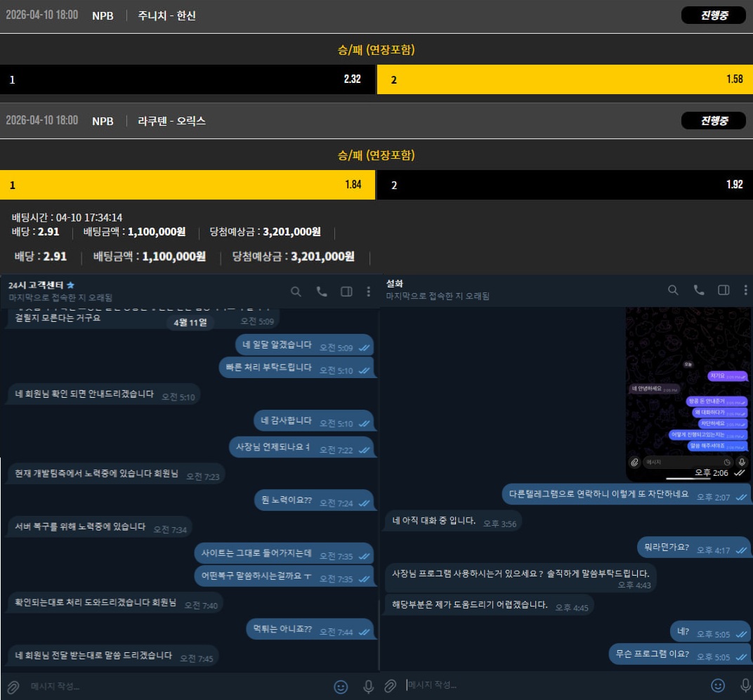Click 진행중 status badge for 주니치 - 한신

tap(713, 15)
